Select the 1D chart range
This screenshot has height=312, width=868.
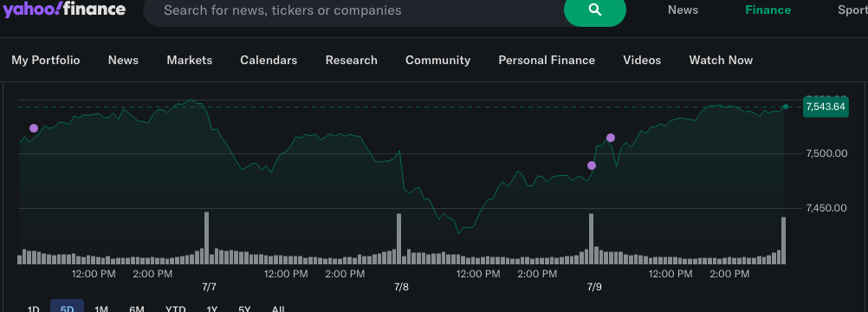33,309
